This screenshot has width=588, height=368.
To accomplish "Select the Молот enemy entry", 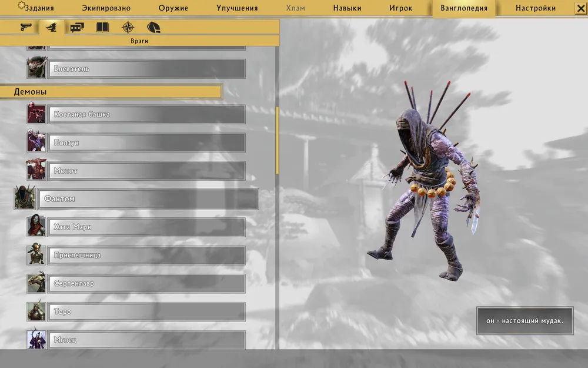I will (146, 171).
